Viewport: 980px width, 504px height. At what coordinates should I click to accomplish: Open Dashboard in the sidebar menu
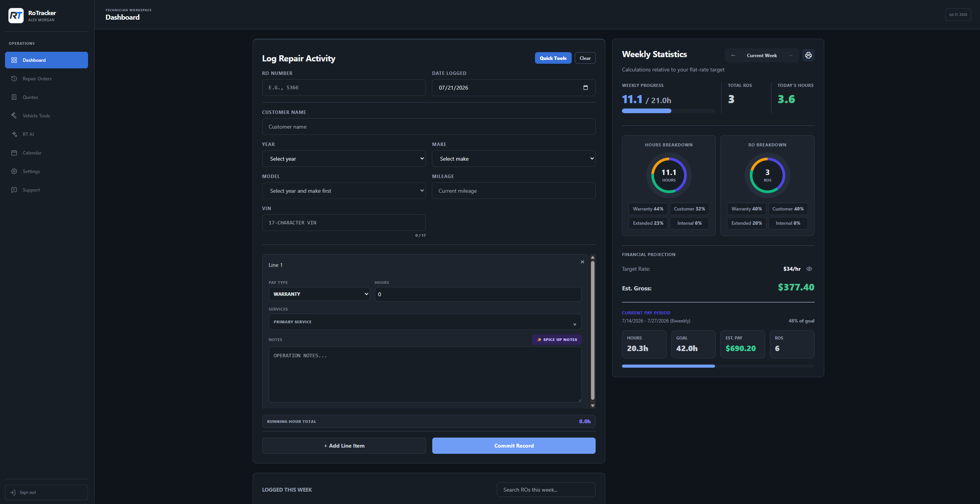[46, 60]
